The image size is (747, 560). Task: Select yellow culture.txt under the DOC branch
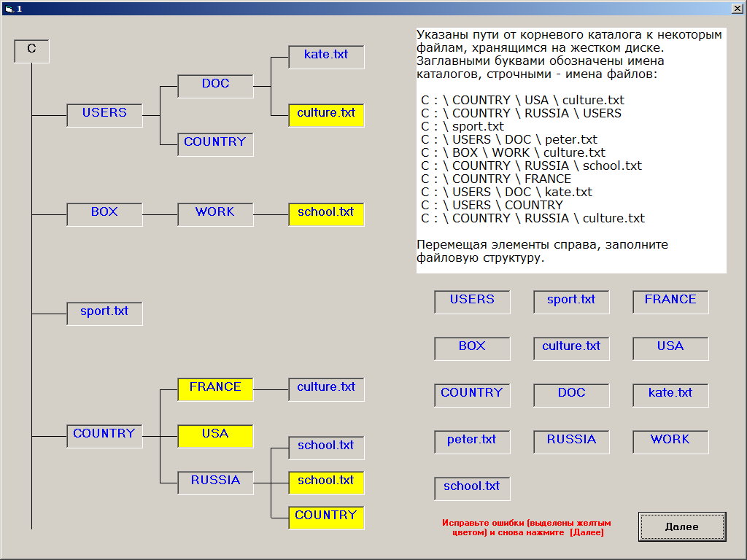[326, 115]
